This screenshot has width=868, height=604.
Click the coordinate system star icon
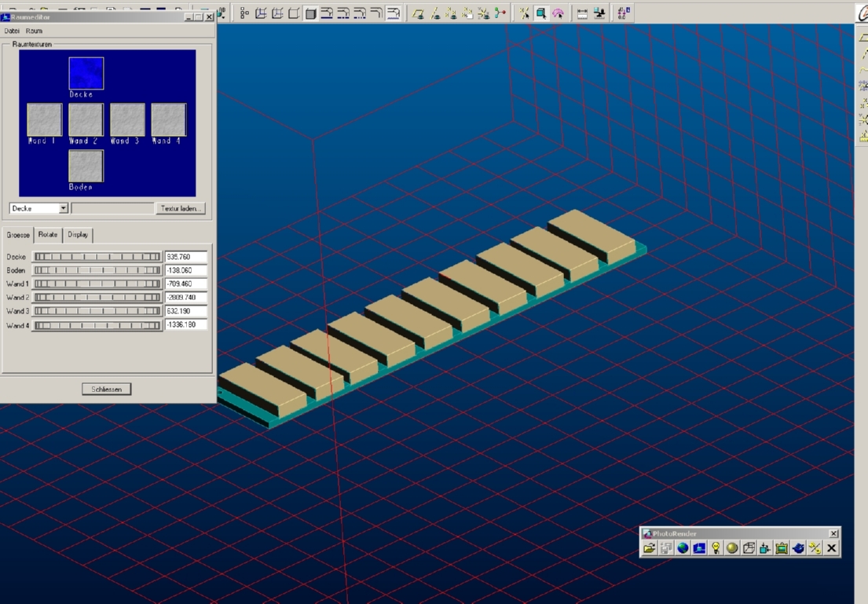point(484,13)
